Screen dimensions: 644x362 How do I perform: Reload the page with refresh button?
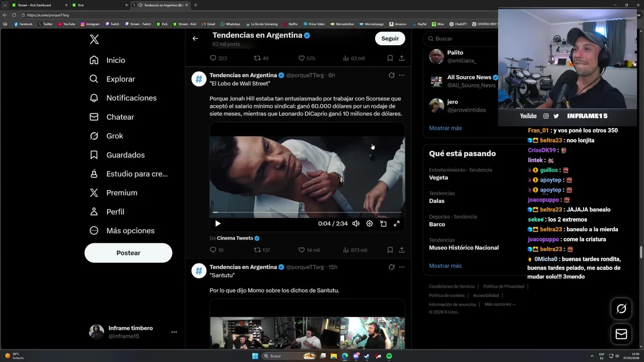pos(15,15)
